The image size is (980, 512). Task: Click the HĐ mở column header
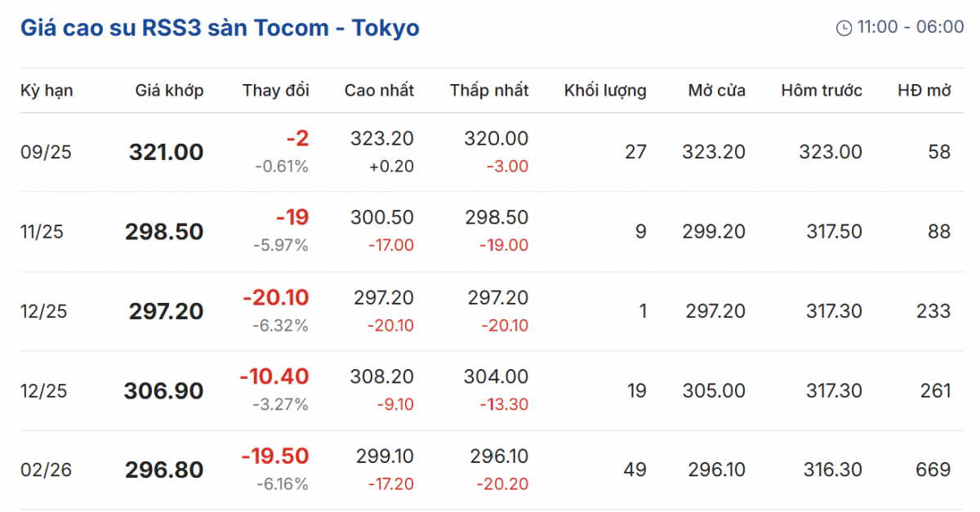click(924, 91)
